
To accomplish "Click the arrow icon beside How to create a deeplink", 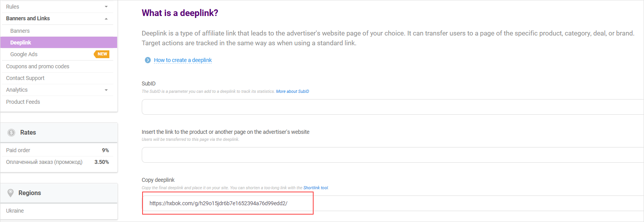I will pos(148,60).
